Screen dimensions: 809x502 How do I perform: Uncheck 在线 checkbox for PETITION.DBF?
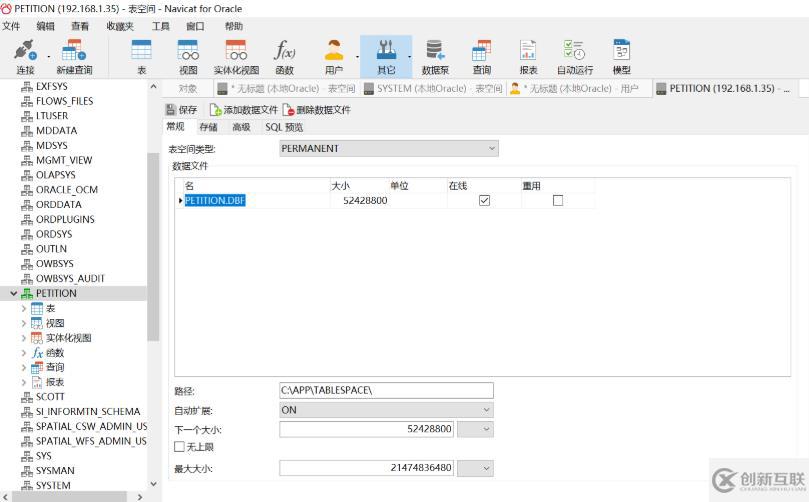point(484,201)
